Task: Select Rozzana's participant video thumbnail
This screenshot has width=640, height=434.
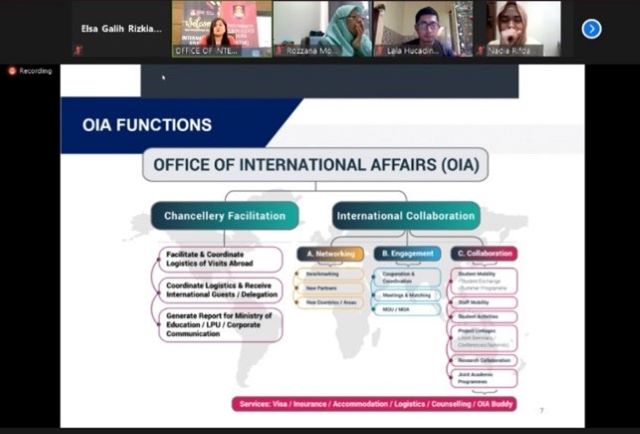Action: pyautogui.click(x=322, y=29)
